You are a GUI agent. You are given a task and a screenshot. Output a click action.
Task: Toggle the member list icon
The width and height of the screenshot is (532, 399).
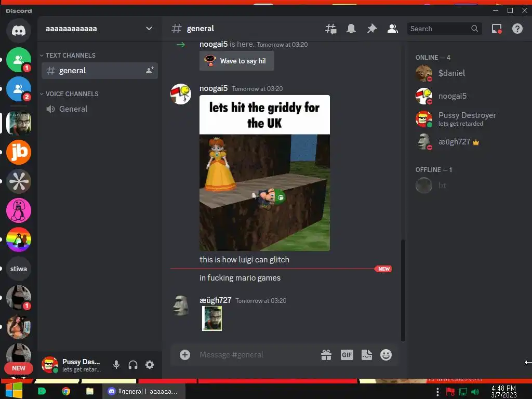[393, 29]
